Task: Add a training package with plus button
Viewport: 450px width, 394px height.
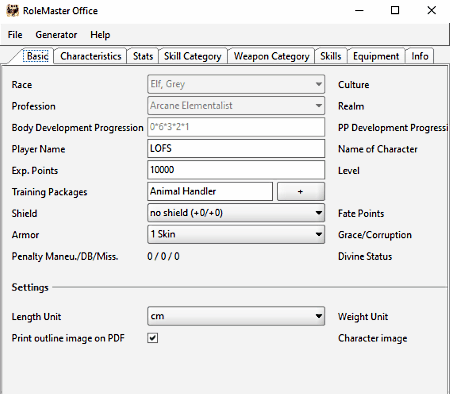Action: point(301,191)
